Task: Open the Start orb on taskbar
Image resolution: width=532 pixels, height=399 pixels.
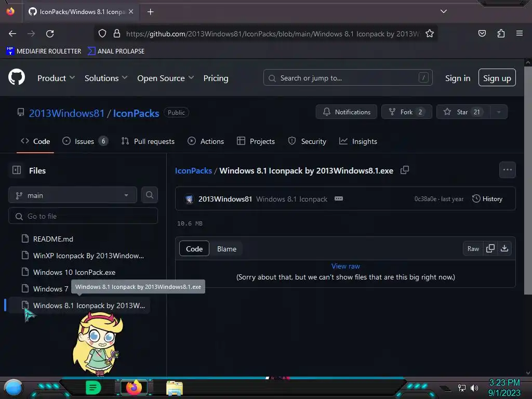Action: coord(13,388)
